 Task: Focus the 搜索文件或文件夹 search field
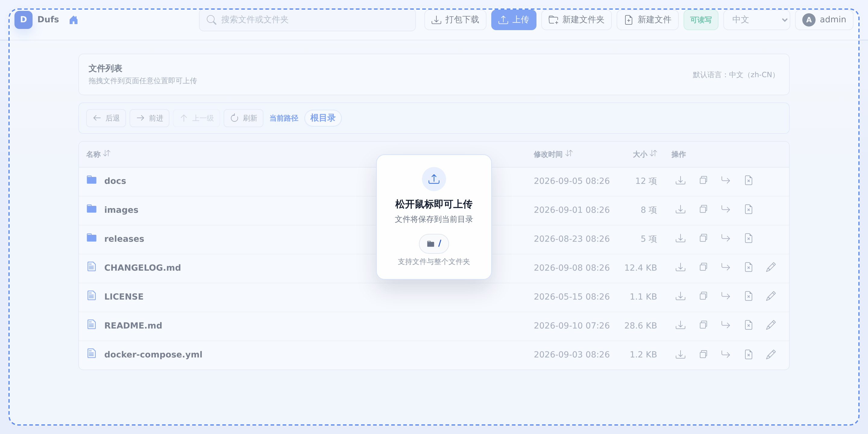coord(307,20)
